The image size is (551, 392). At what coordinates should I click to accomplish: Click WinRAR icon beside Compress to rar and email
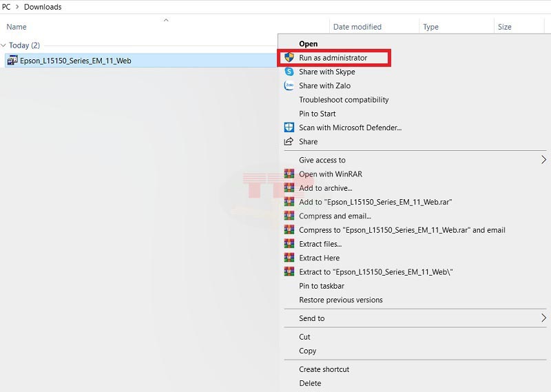pos(289,229)
